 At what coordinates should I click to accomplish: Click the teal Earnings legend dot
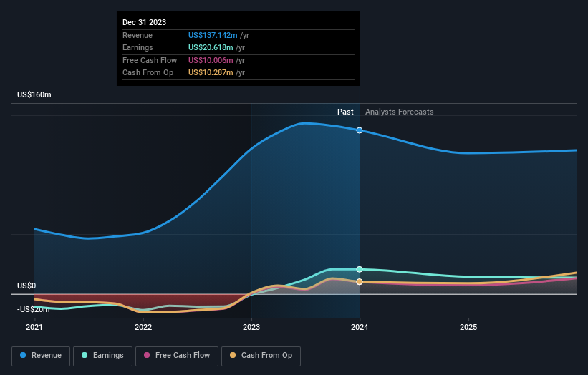pyautogui.click(x=85, y=355)
